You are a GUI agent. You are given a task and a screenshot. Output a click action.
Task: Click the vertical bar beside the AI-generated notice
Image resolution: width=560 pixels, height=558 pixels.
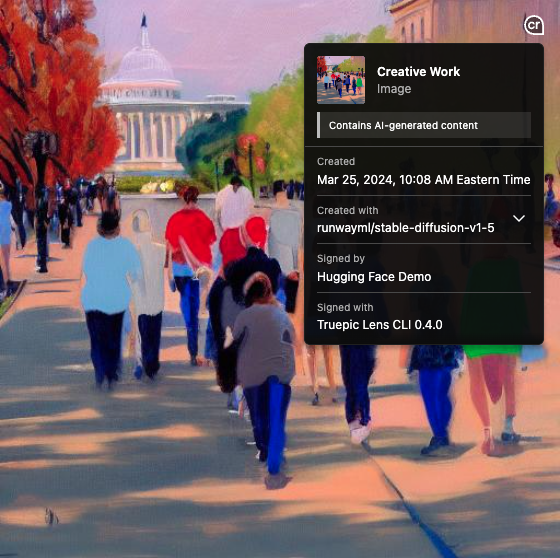pyautogui.click(x=318, y=125)
